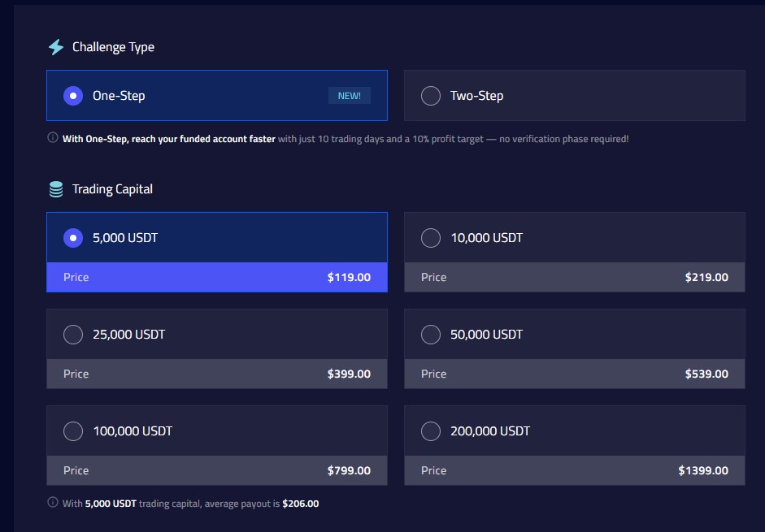Click the $119.00 price bar
765x532 pixels.
point(217,277)
